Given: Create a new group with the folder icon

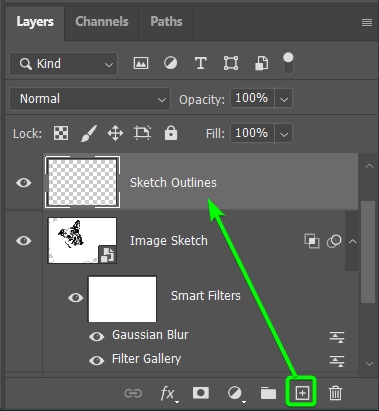Looking at the screenshot, I should click(268, 393).
